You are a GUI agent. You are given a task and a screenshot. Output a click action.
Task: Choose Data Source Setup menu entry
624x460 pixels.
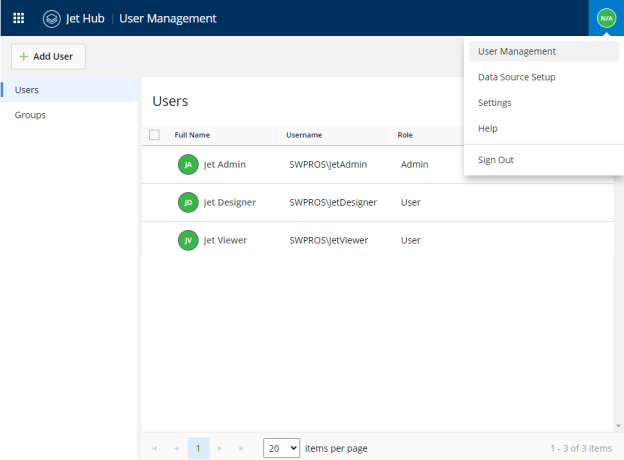[517, 77]
